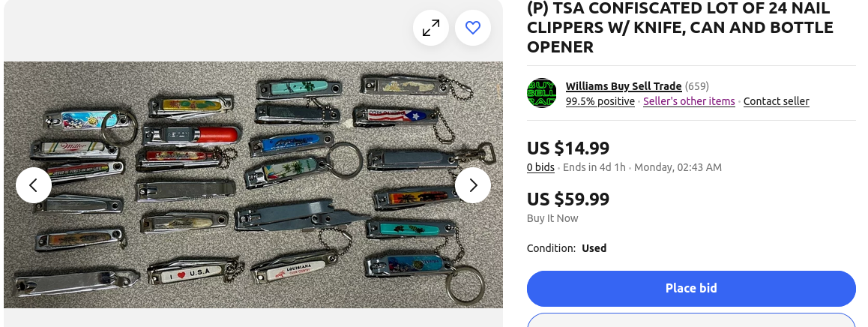Visit Williams Buy Sell Trade seller profile
868x327 pixels.
coord(624,86)
